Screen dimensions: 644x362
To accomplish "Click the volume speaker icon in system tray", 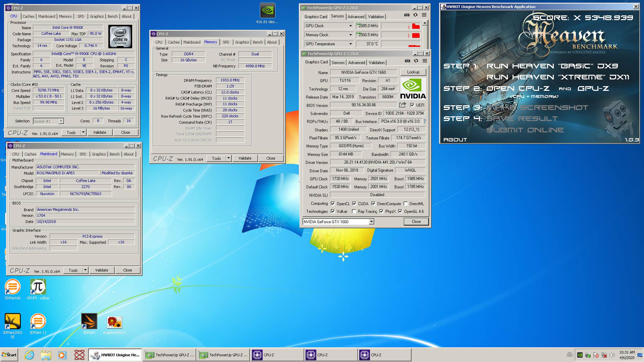I will 612,355.
